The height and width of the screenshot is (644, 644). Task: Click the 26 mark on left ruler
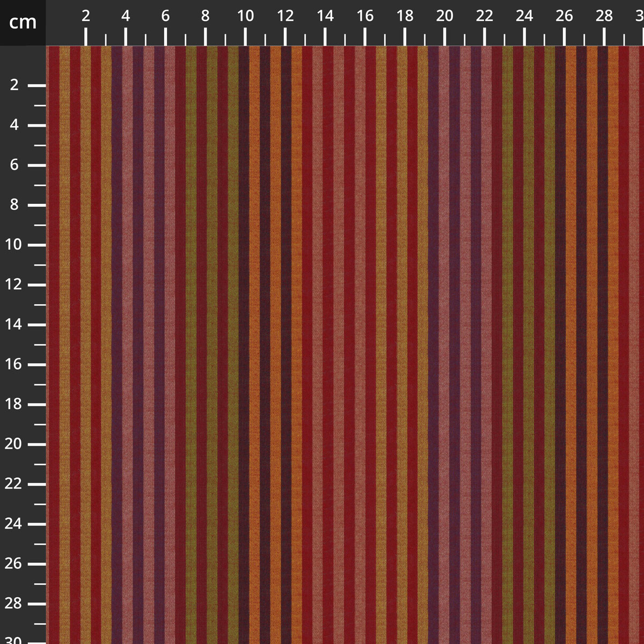point(14,563)
